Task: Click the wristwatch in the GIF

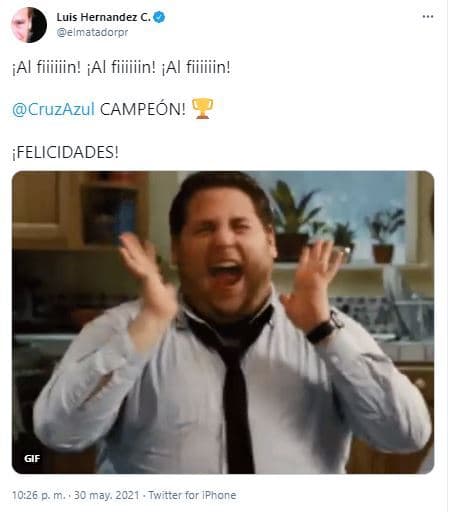Action: point(323,329)
